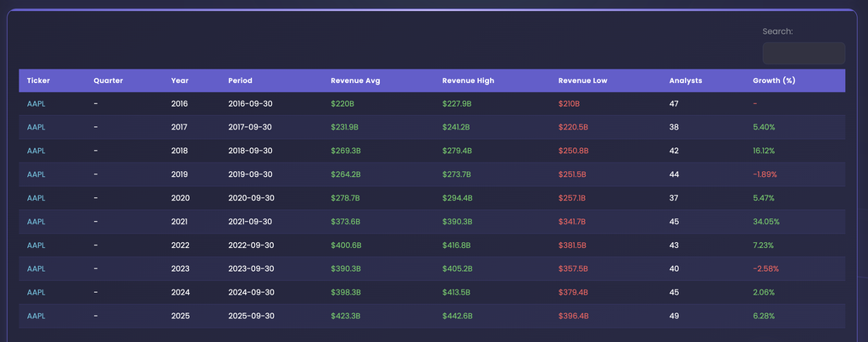Open the AAPL link in the 2025 row
868x342 pixels.
[36, 316]
